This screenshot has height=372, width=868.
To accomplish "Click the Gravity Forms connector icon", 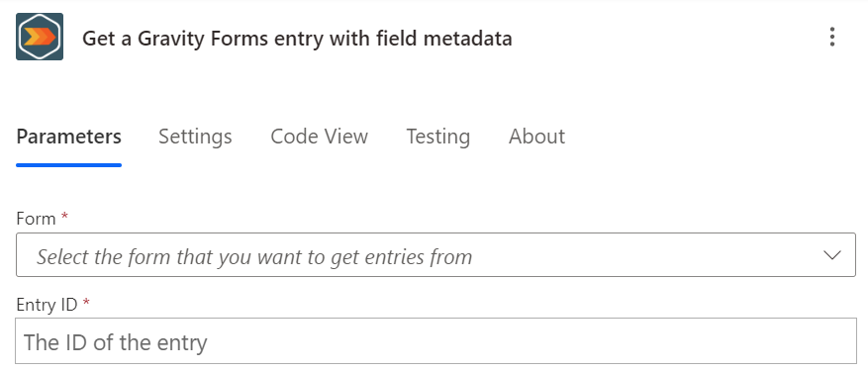I will (x=40, y=37).
